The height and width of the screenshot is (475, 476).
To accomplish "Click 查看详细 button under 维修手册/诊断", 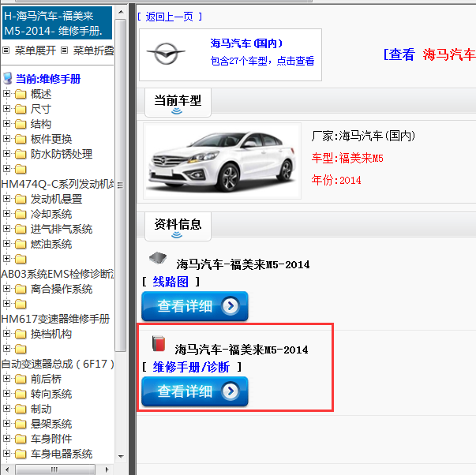I will [x=195, y=391].
